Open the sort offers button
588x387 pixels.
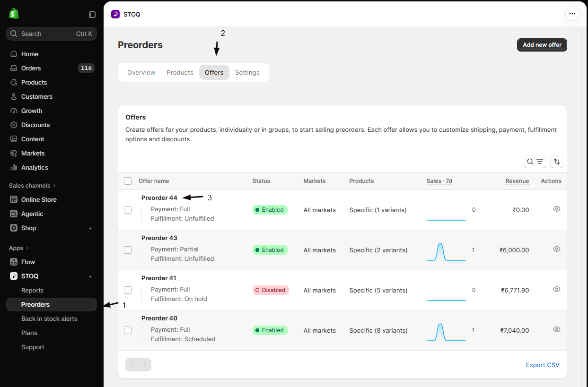point(557,162)
